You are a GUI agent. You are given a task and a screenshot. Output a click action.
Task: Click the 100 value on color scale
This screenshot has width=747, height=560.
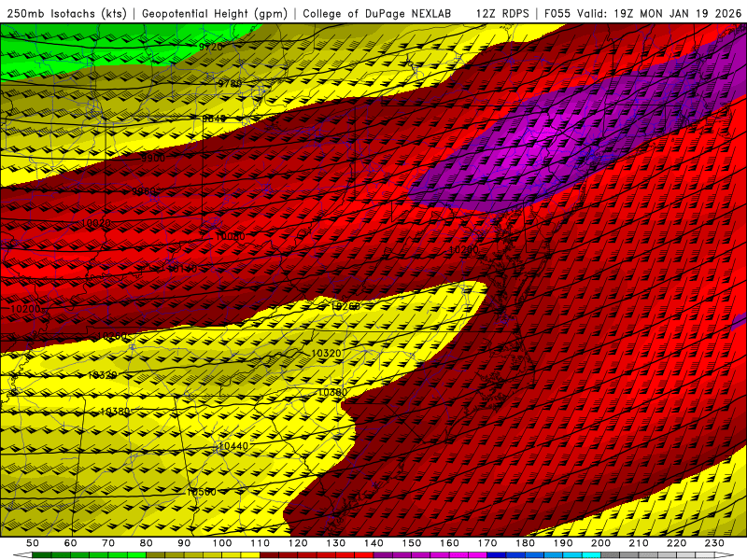tap(222, 543)
